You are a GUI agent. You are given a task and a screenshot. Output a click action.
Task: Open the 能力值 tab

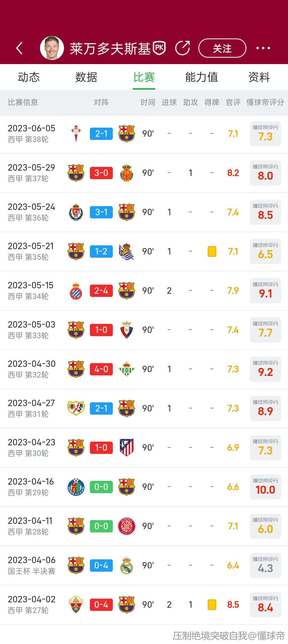point(202,77)
